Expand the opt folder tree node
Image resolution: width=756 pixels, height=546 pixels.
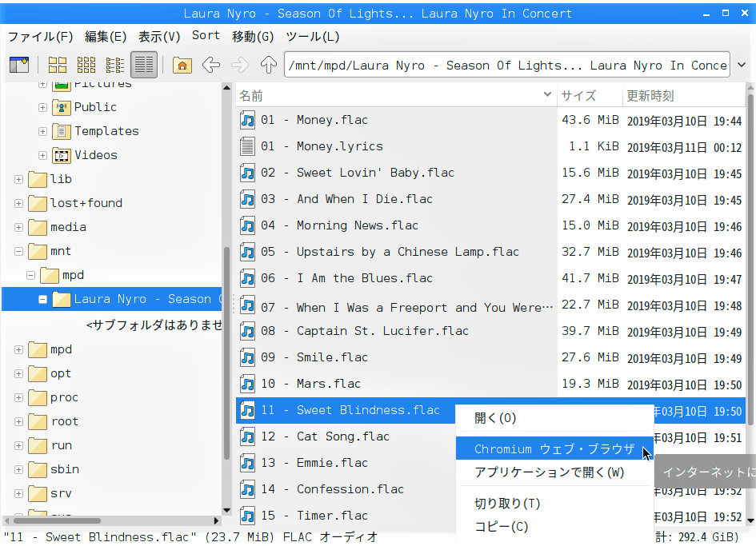[x=19, y=374]
